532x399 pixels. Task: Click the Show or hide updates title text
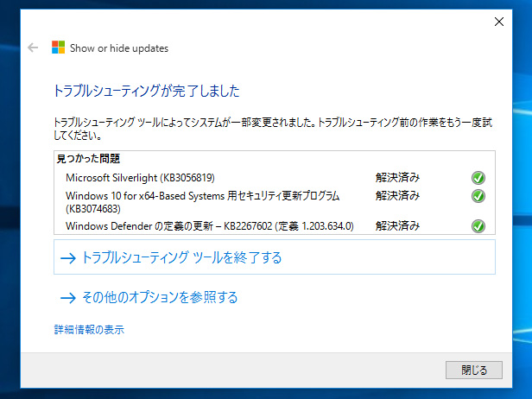click(x=119, y=48)
